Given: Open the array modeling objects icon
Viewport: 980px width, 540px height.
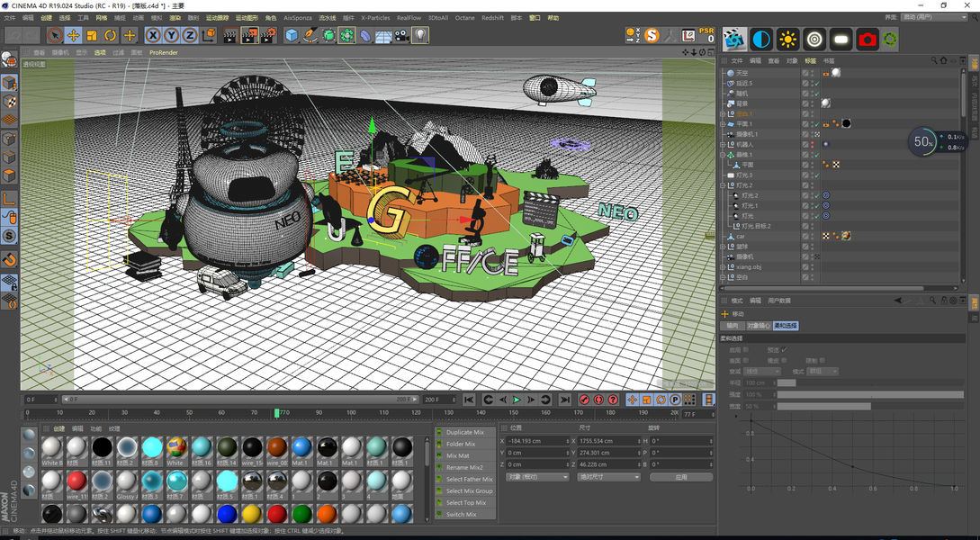Looking at the screenshot, I should click(346, 35).
